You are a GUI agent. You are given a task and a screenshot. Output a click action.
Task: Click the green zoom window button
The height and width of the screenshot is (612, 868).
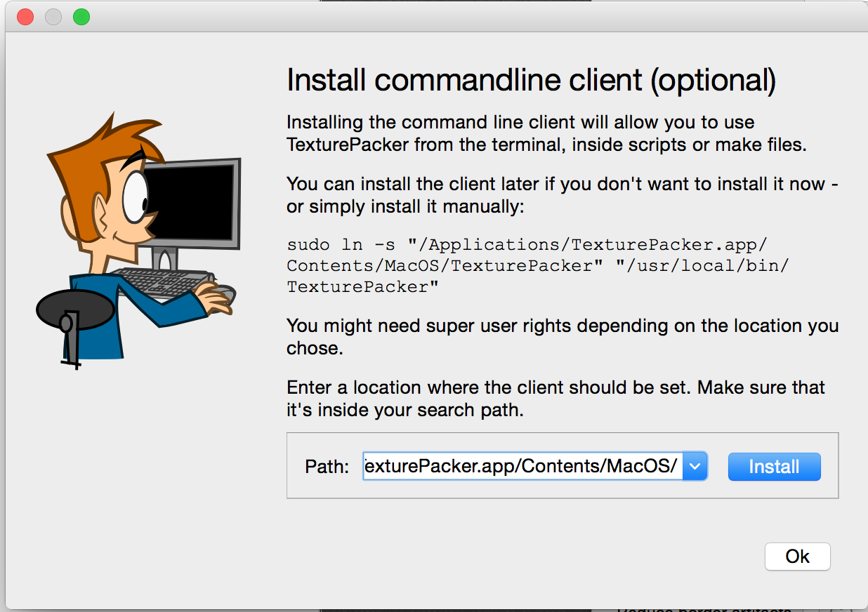coord(81,16)
